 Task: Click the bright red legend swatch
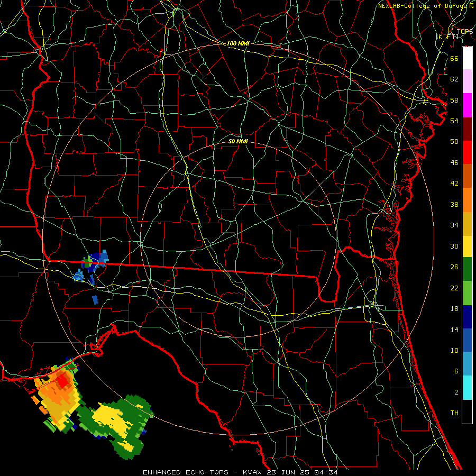point(467,152)
